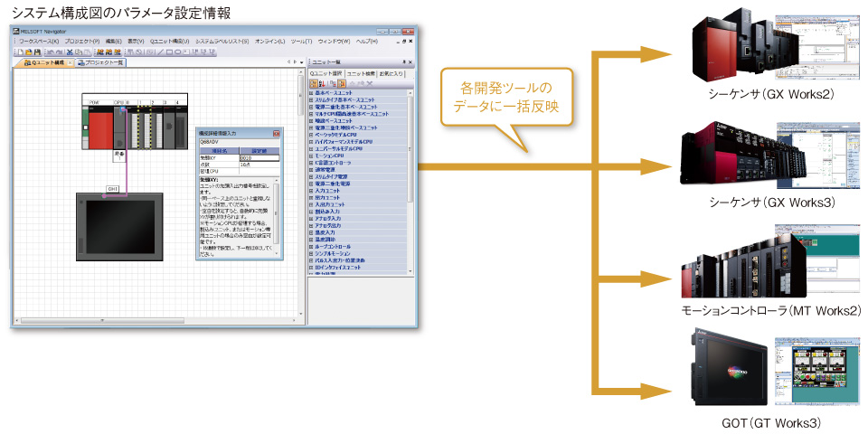The width and height of the screenshot is (868, 434).
Task: Open the ツール(T) menu
Action: click(x=302, y=42)
